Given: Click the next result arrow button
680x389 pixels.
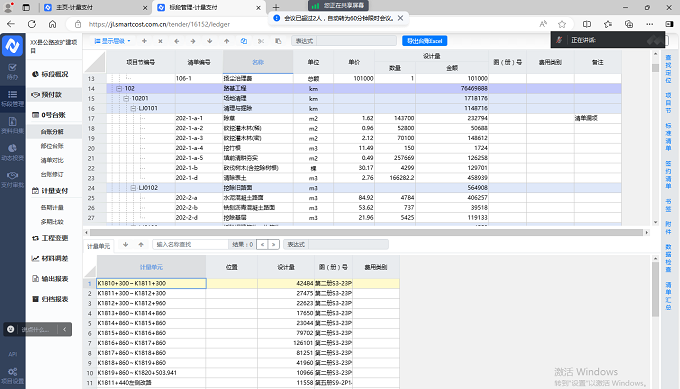Looking at the screenshot, I should coord(274,245).
